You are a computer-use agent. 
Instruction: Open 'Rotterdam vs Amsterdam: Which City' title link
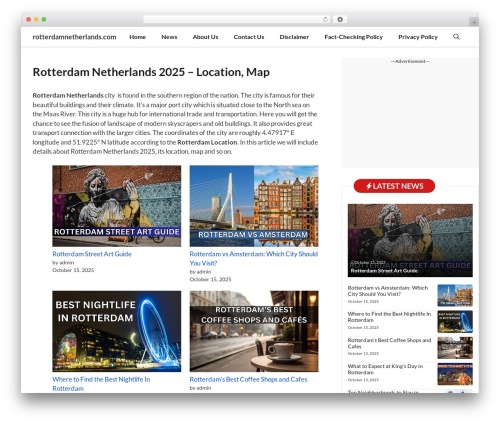(x=254, y=258)
